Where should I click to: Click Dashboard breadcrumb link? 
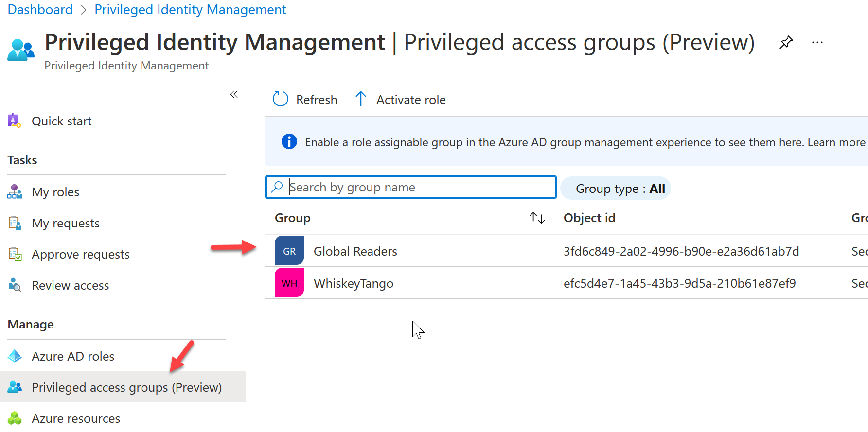click(40, 10)
